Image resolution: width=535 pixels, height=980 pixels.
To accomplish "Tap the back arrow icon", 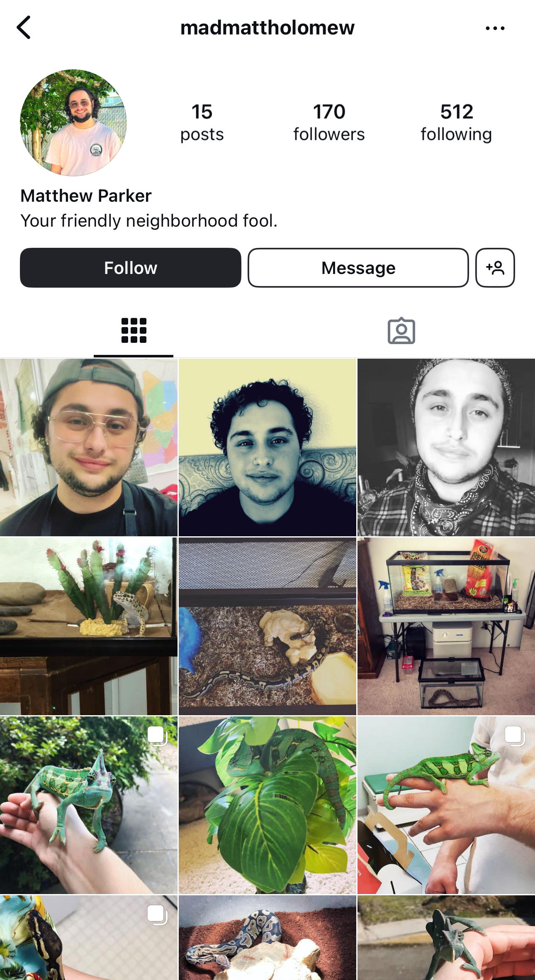I will coord(24,27).
